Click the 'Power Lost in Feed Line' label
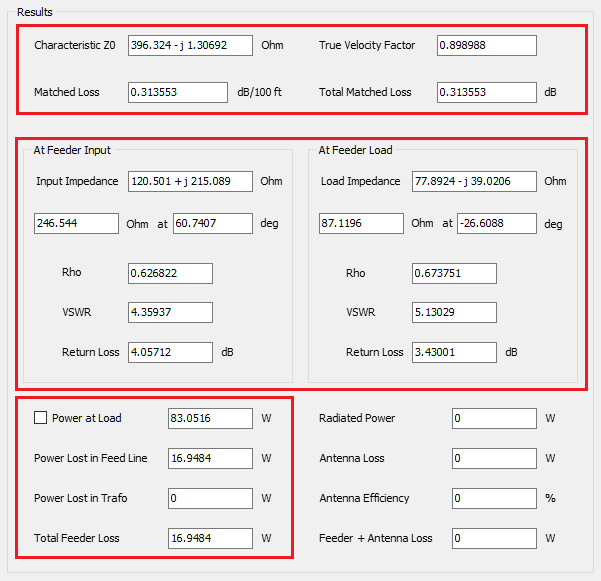601x581 pixels. pyautogui.click(x=90, y=458)
